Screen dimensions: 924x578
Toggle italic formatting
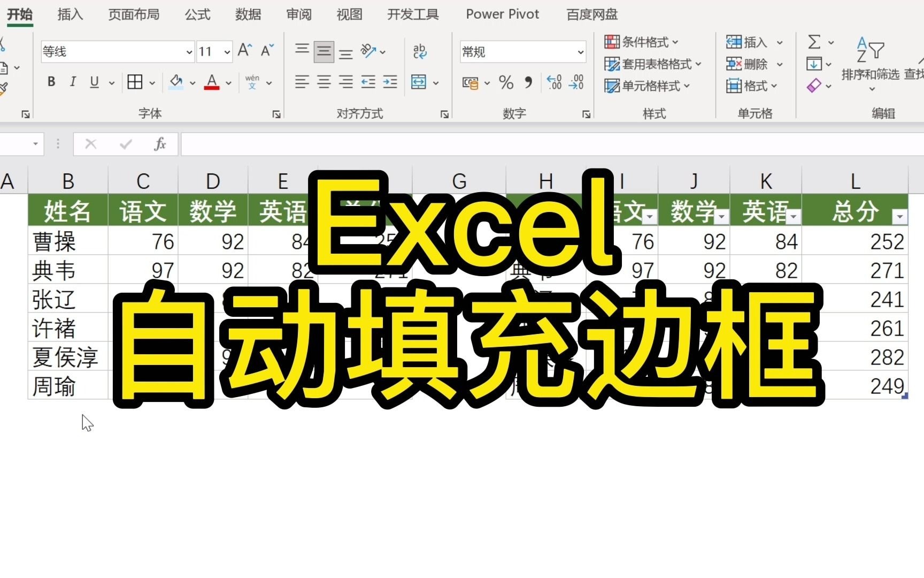pos(73,82)
